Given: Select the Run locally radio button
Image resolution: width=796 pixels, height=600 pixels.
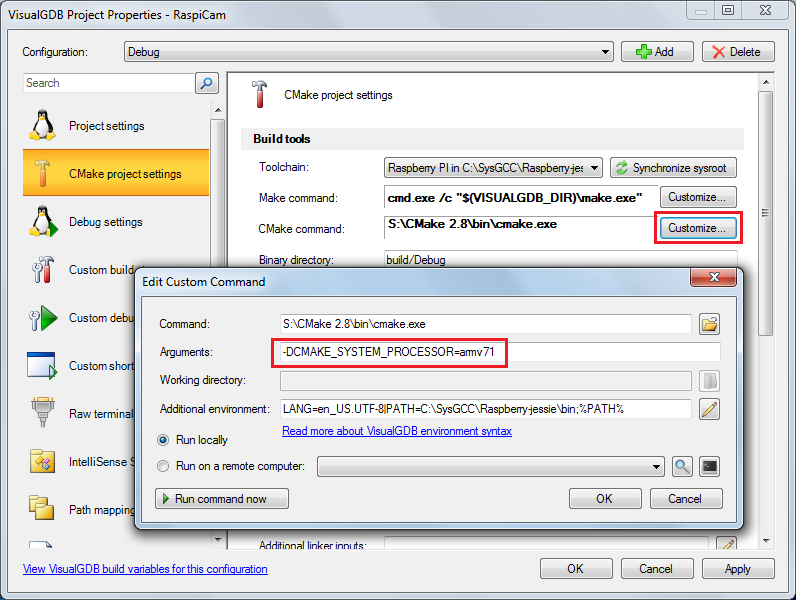Looking at the screenshot, I should point(163,440).
